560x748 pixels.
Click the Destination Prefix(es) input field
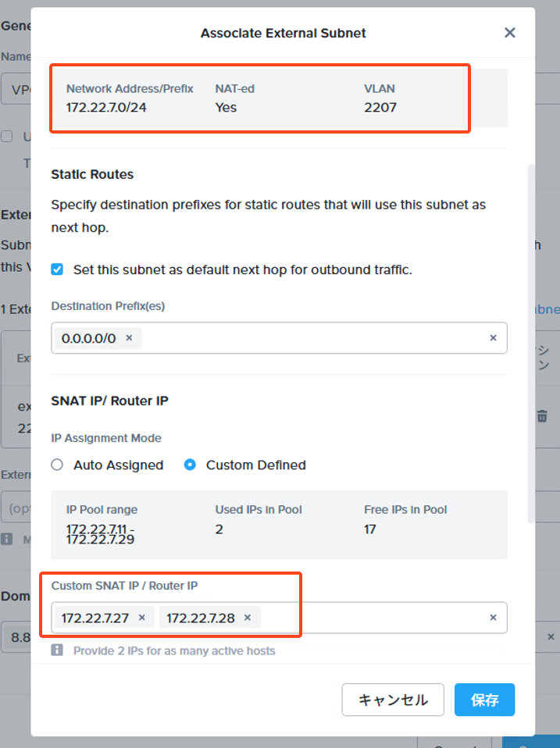click(312, 338)
